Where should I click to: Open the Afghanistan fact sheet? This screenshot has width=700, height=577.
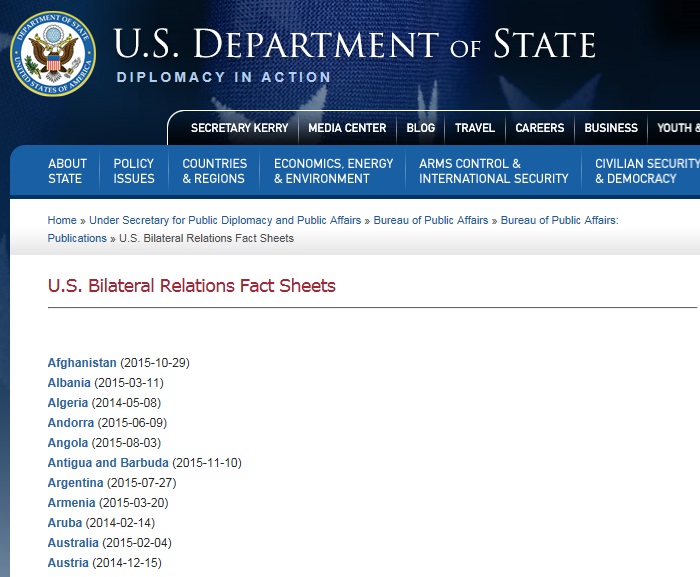(82, 363)
